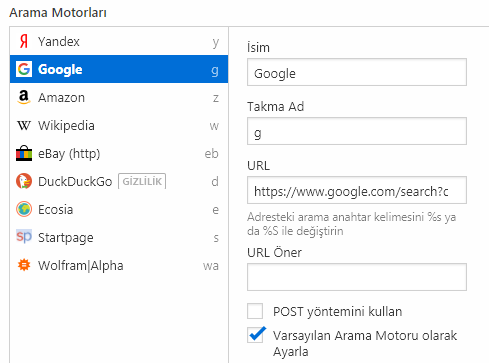Click the GİZLİLİK badge next to DuckDuckGo
489x363 pixels.
(x=142, y=181)
